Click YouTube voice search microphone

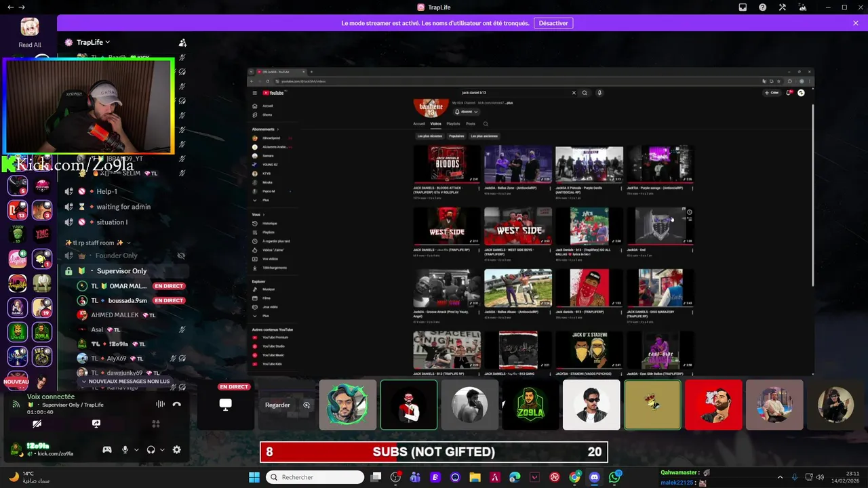pos(599,93)
